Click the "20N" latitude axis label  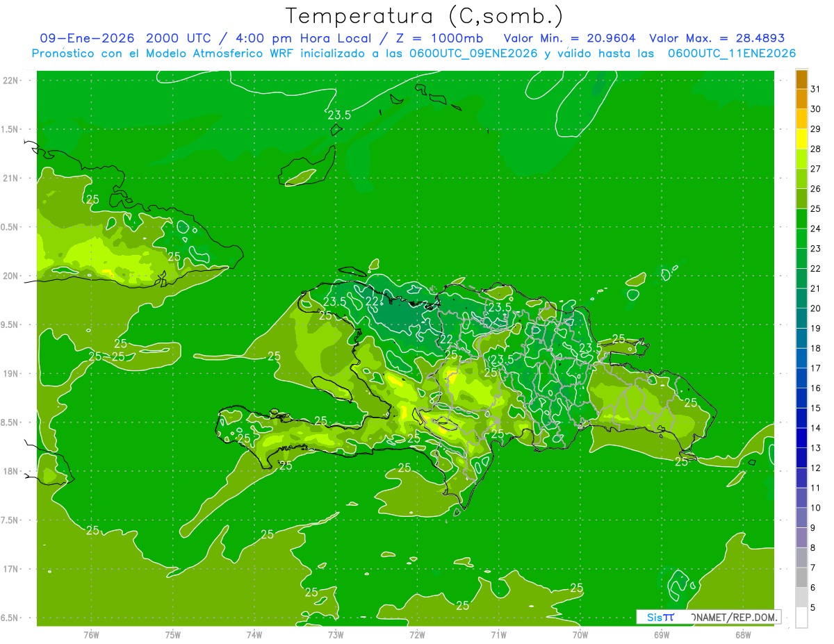[11, 276]
